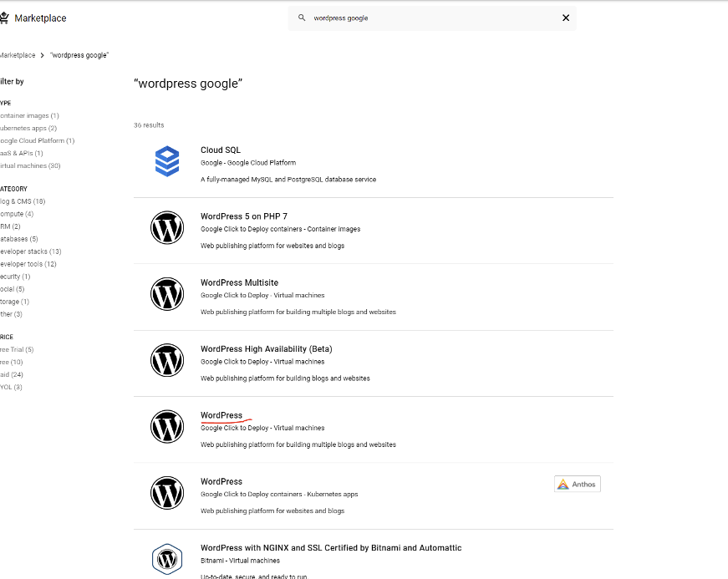Click the logo of WordPress Kubernetes apps listing
Screen dimensions: 728x579
[167, 493]
